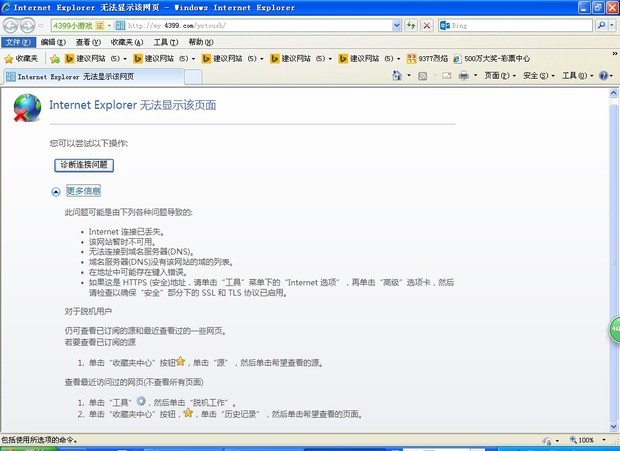This screenshot has width=620, height=451.
Task: Click the read mail envelope icon
Action: (x=446, y=75)
